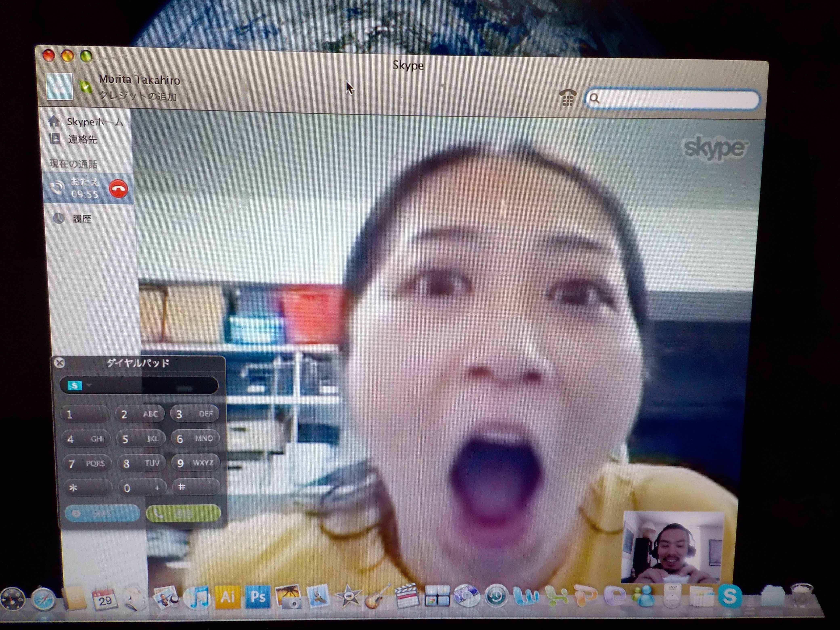Open the dial pad phone icon
The height and width of the screenshot is (630, 840).
pos(568,98)
